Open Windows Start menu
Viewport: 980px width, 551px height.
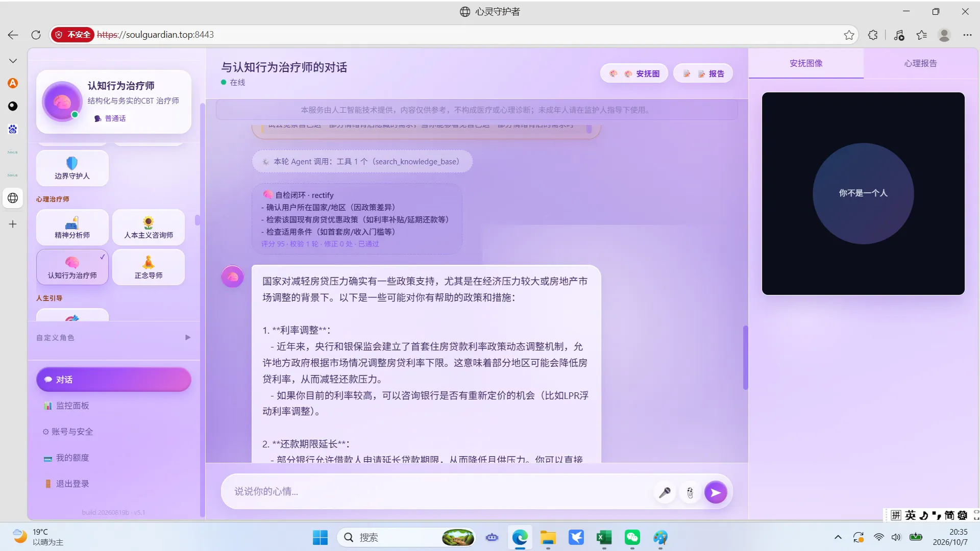tap(320, 537)
